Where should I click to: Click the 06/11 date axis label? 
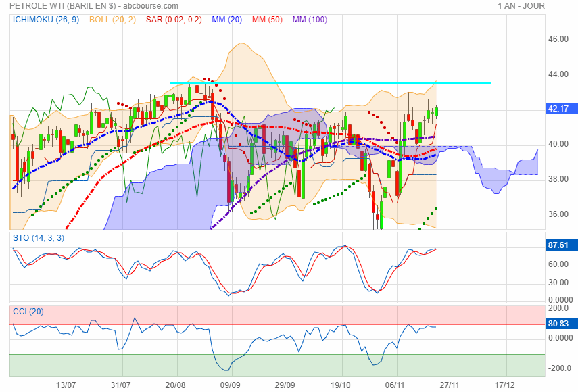coord(395,385)
